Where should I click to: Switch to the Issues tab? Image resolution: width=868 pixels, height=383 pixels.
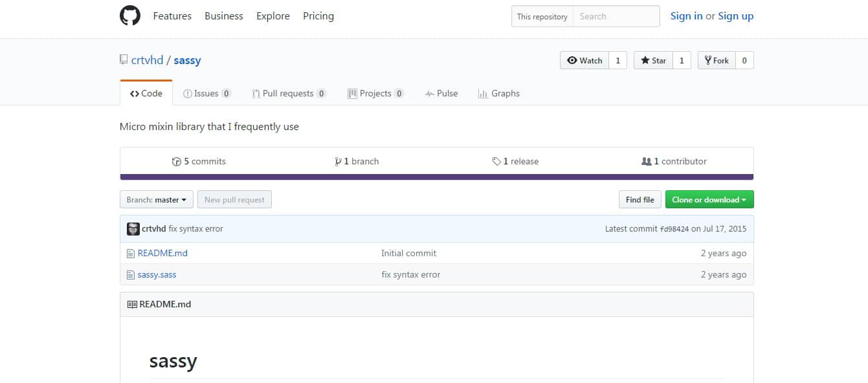(207, 93)
